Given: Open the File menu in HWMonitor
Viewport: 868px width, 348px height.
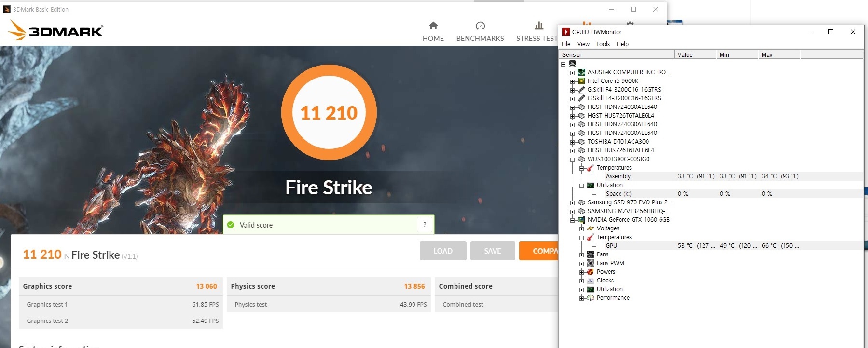Looking at the screenshot, I should (566, 44).
